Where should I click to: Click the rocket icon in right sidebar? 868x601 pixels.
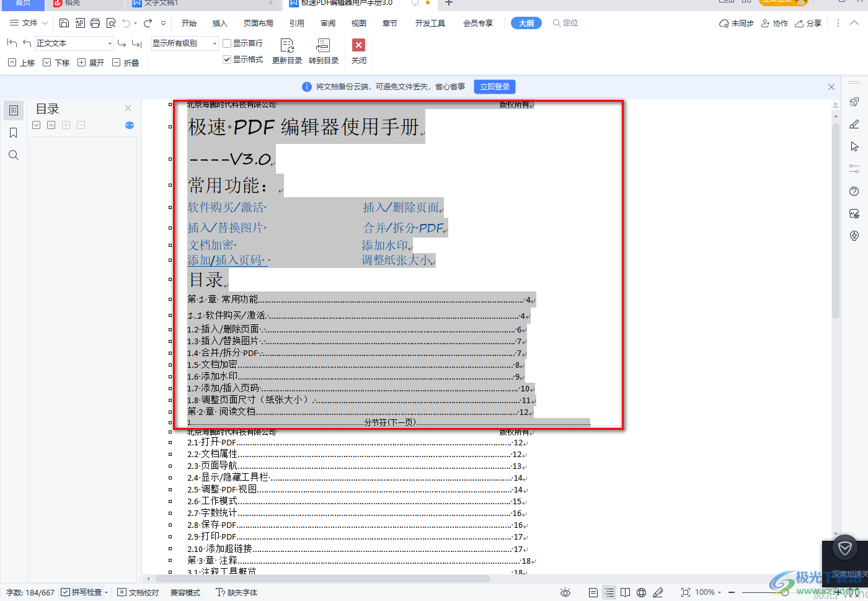coord(854,102)
